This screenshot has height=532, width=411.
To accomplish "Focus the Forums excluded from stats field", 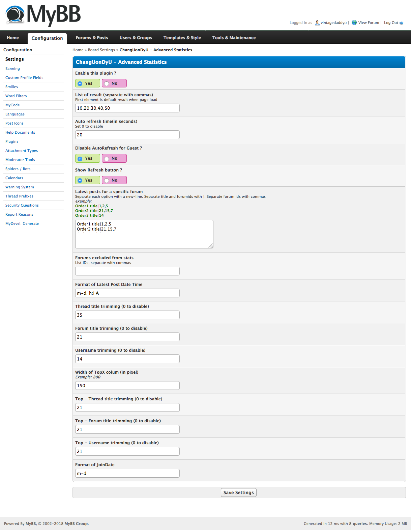I will (x=127, y=271).
